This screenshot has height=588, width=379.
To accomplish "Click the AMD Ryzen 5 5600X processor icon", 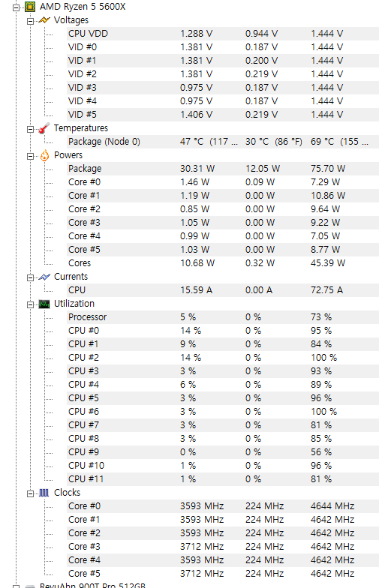I will pyautogui.click(x=30, y=7).
